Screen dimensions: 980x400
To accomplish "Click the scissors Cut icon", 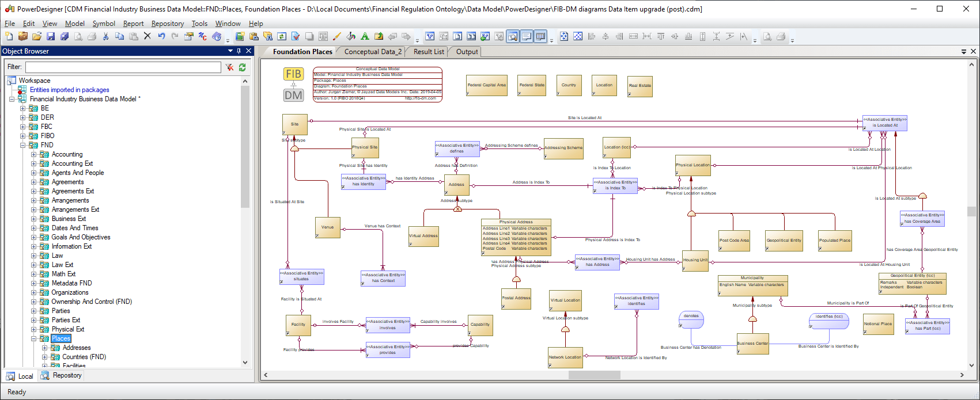I will pos(105,36).
